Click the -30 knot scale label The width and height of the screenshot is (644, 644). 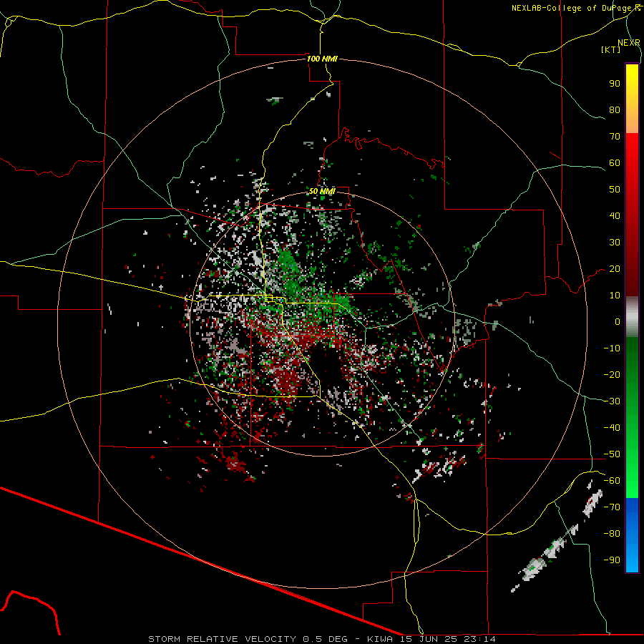coord(612,401)
